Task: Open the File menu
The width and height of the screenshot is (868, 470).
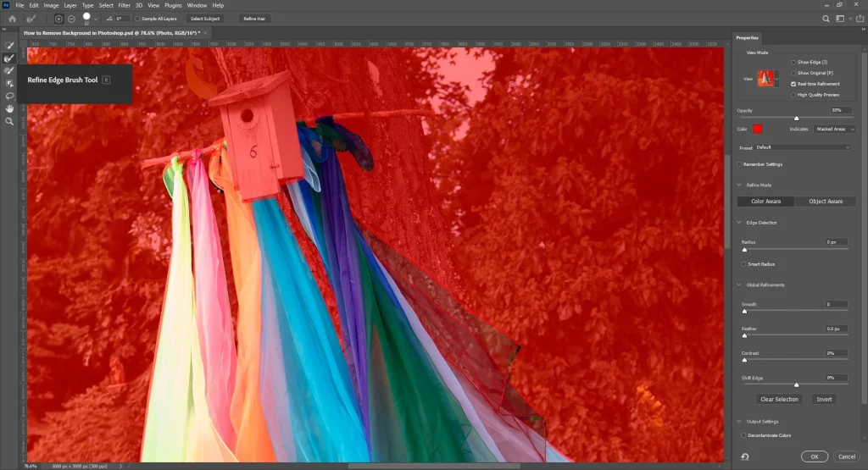Action: pos(19,6)
